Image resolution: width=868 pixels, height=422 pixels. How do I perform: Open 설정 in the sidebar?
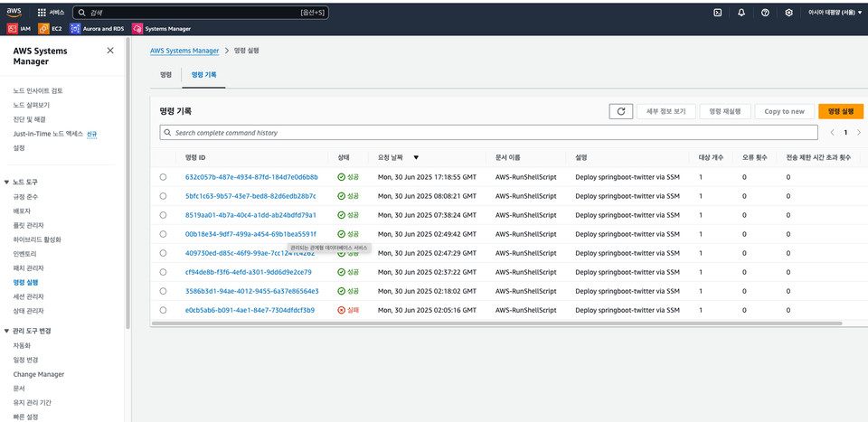coord(19,148)
